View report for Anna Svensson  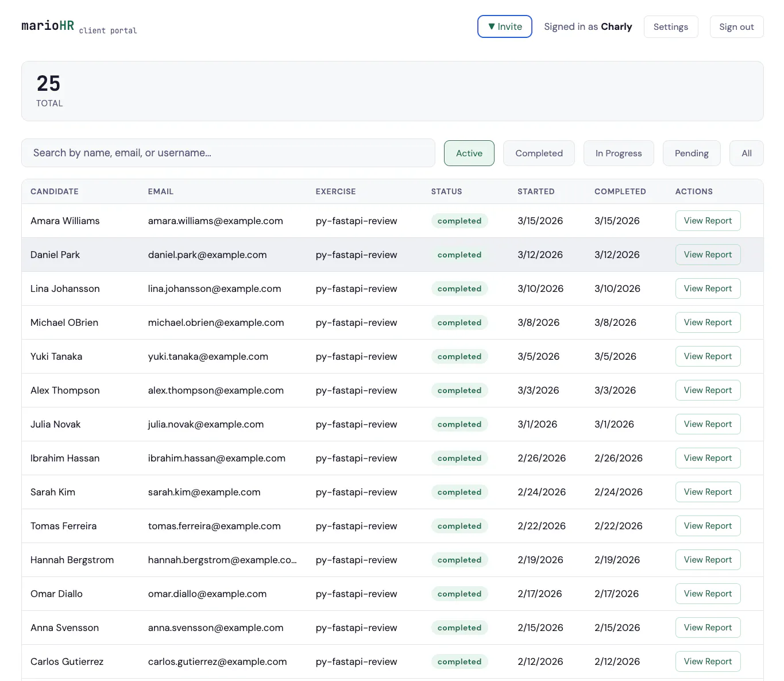(708, 628)
